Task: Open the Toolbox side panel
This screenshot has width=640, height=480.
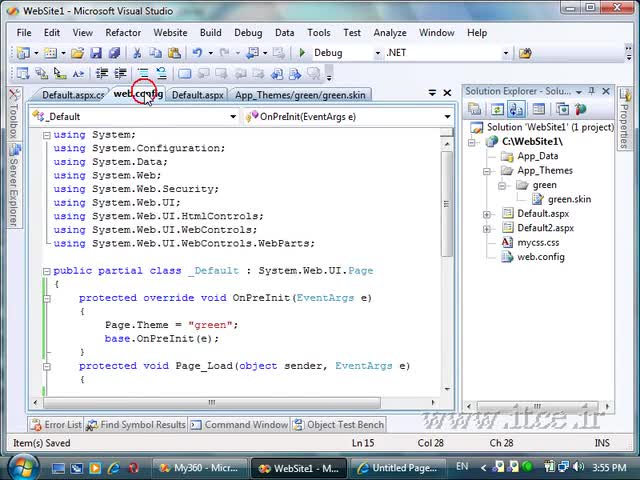Action: point(14,113)
